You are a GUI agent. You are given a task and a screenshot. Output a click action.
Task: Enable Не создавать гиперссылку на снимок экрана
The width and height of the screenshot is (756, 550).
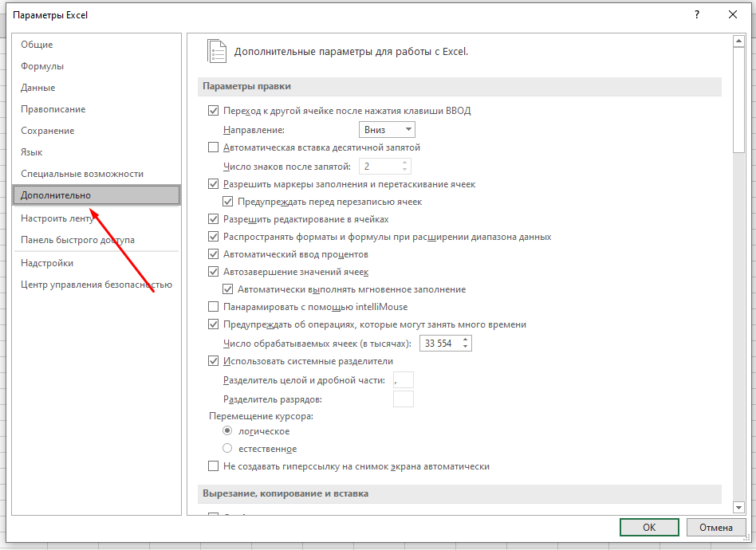point(213,466)
